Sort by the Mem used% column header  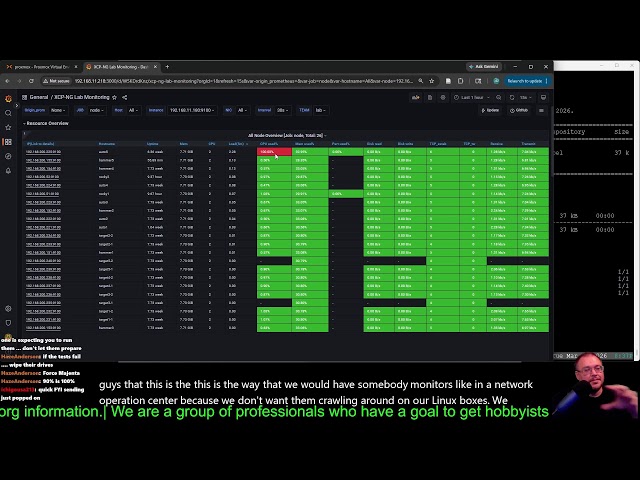(304, 144)
